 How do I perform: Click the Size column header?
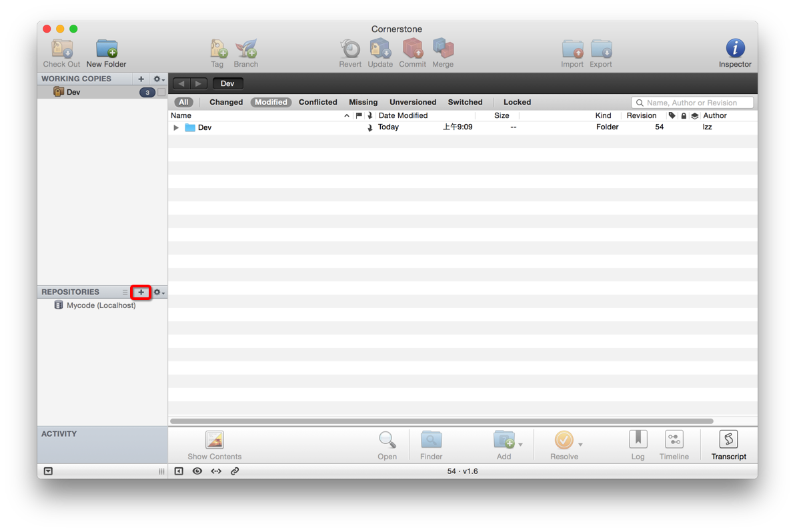coord(502,115)
